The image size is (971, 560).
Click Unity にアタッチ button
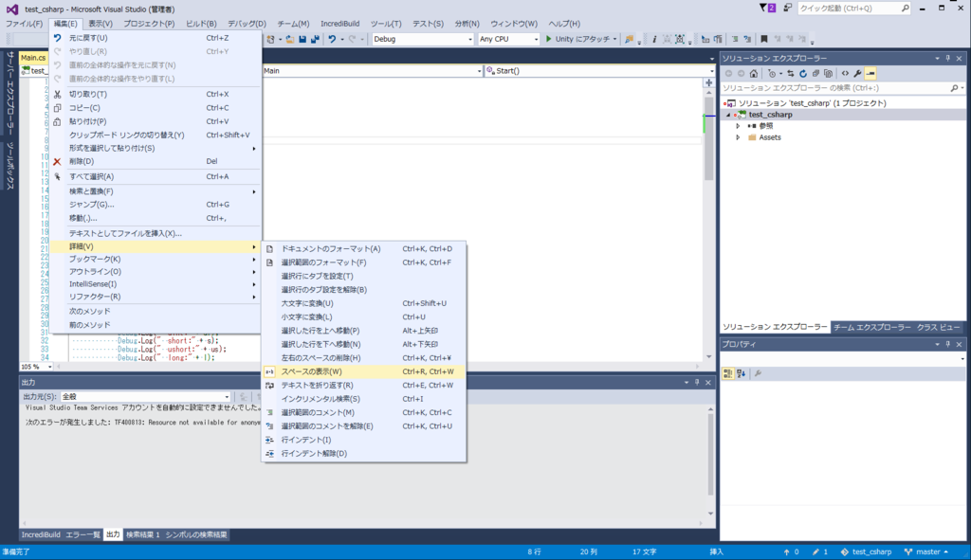click(x=581, y=39)
